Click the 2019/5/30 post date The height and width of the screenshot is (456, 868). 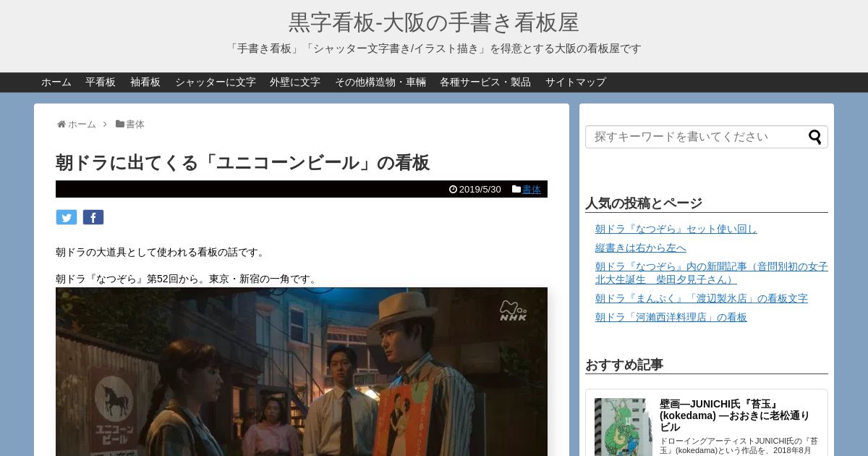(x=480, y=190)
